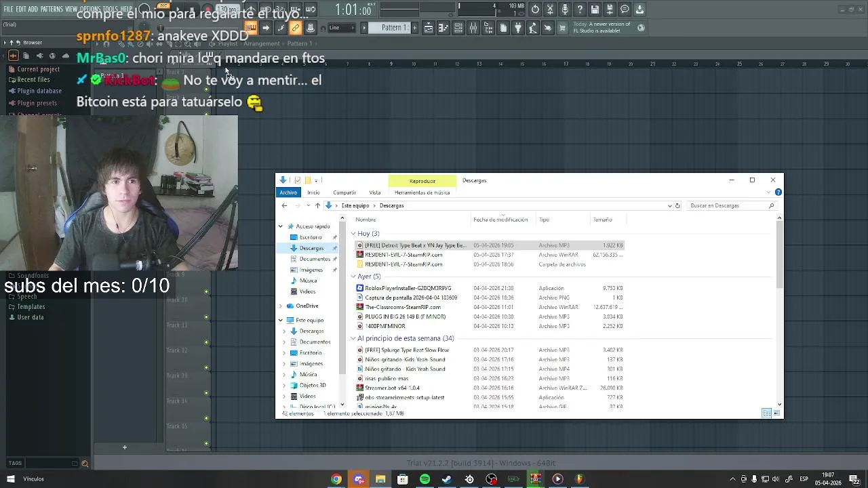Click the FL Studio render/export audio icon
Image resolution: width=868 pixels, height=488 pixels.
610,9
